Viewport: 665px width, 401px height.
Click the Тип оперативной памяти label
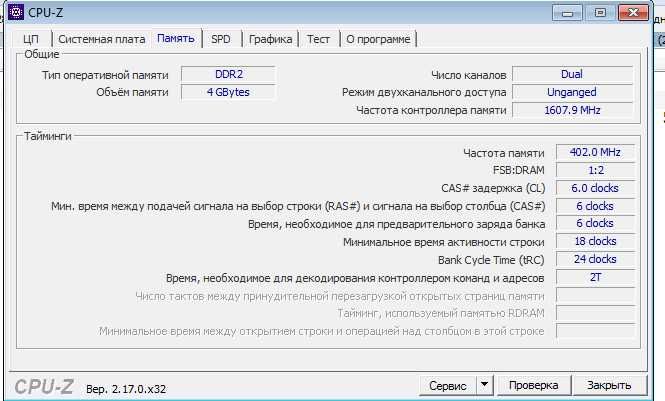105,75
